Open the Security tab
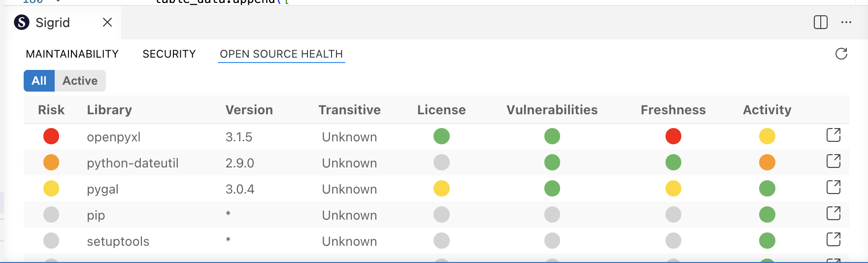 tap(169, 54)
